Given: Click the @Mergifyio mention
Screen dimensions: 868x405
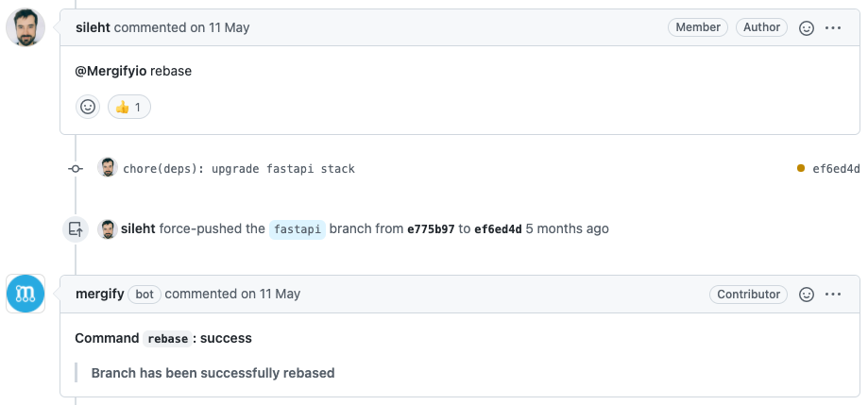Looking at the screenshot, I should tap(111, 71).
